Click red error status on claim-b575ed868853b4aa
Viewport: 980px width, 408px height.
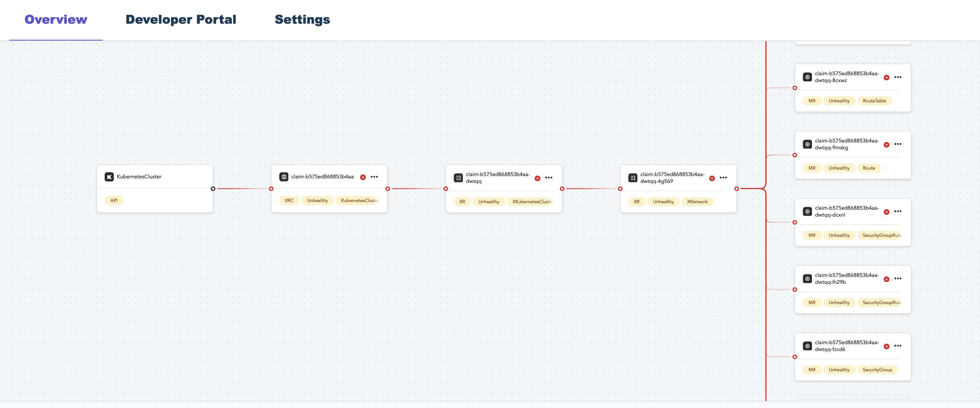point(363,177)
